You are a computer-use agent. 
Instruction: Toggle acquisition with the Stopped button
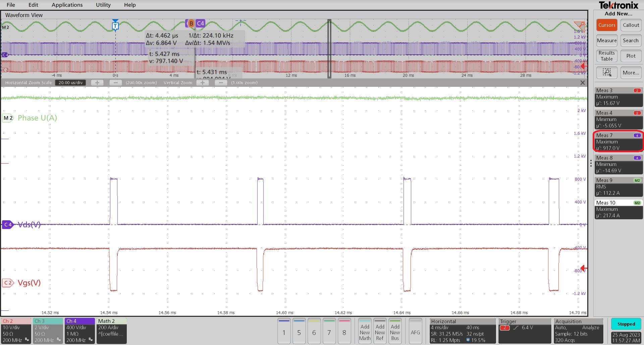coord(626,324)
